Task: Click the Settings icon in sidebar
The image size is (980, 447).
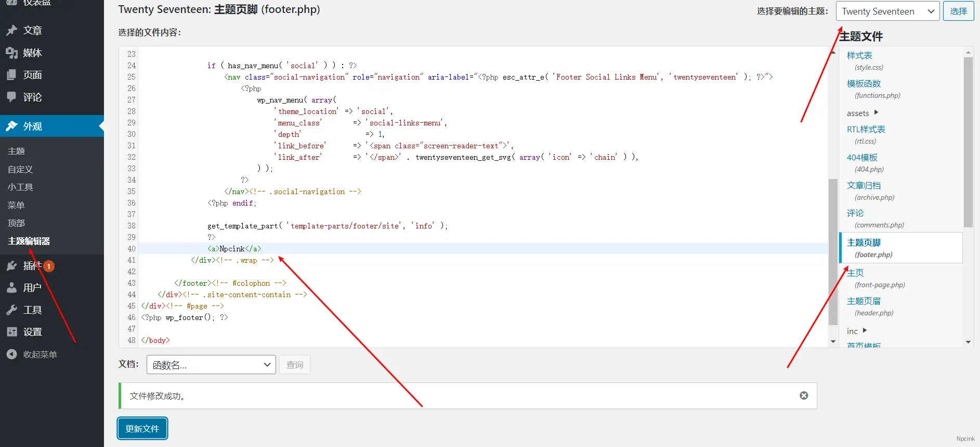Action: pyautogui.click(x=11, y=332)
